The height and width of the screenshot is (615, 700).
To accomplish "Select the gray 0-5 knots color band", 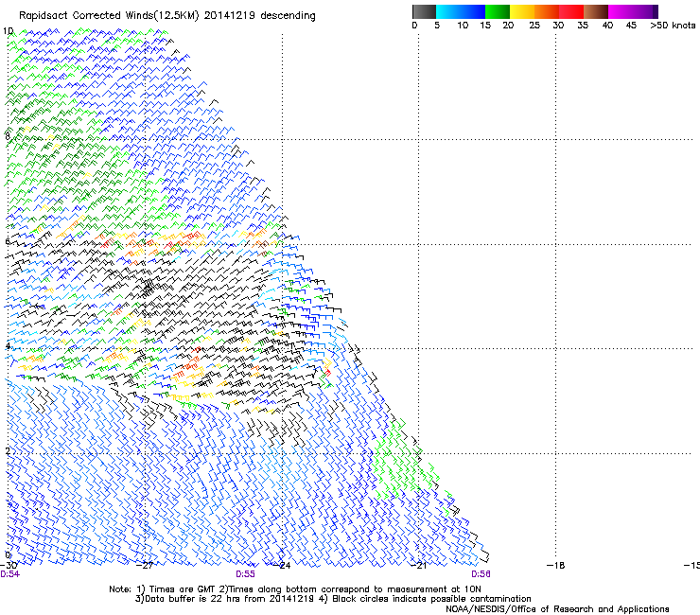I will (424, 11).
